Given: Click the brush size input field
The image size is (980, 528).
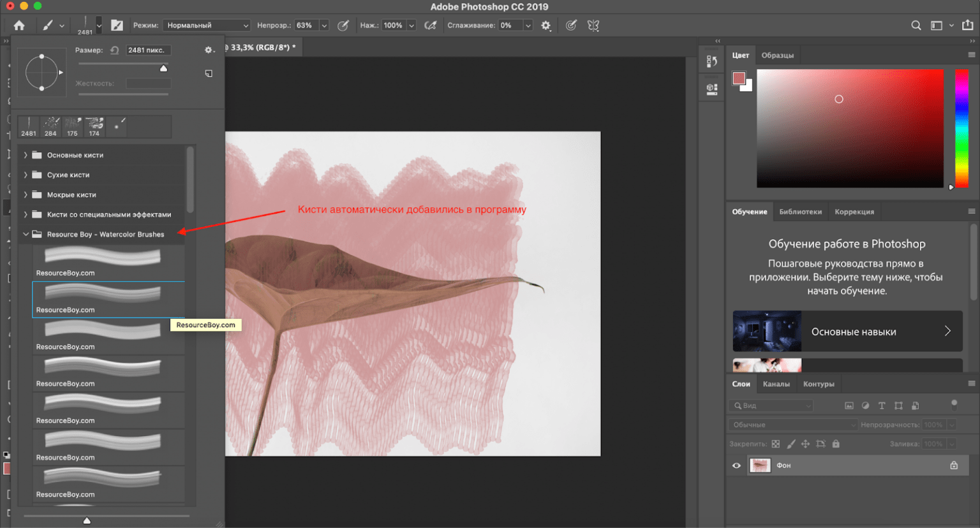Looking at the screenshot, I should 147,50.
